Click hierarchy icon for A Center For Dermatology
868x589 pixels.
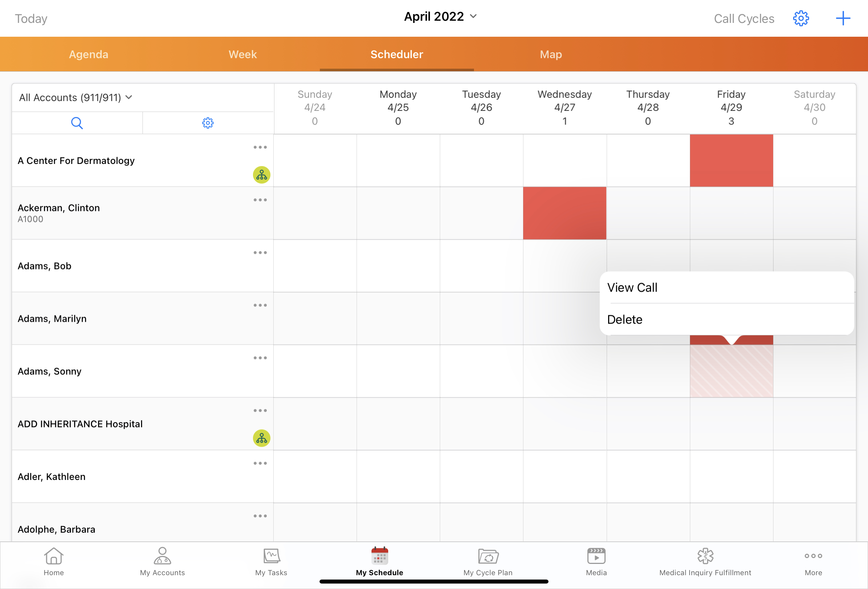[261, 175]
